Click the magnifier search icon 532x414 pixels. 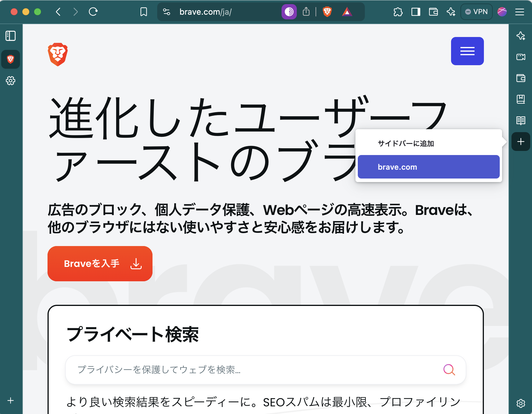pyautogui.click(x=449, y=370)
